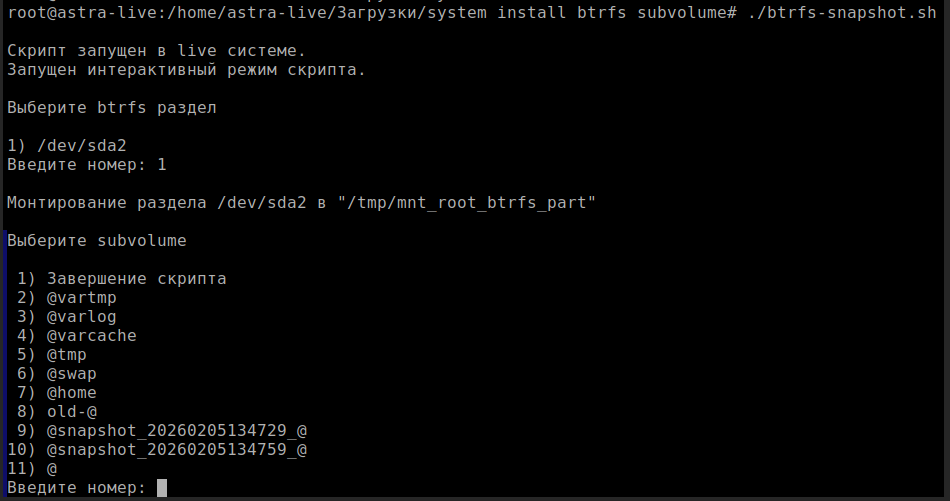Click the @swap subvolume entry

[71, 373]
